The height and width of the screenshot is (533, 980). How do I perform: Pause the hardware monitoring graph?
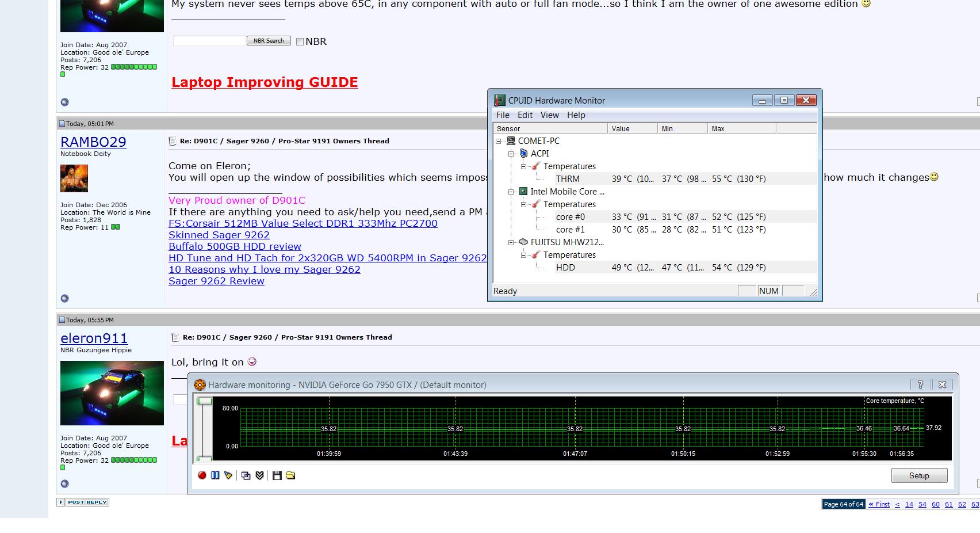(215, 475)
